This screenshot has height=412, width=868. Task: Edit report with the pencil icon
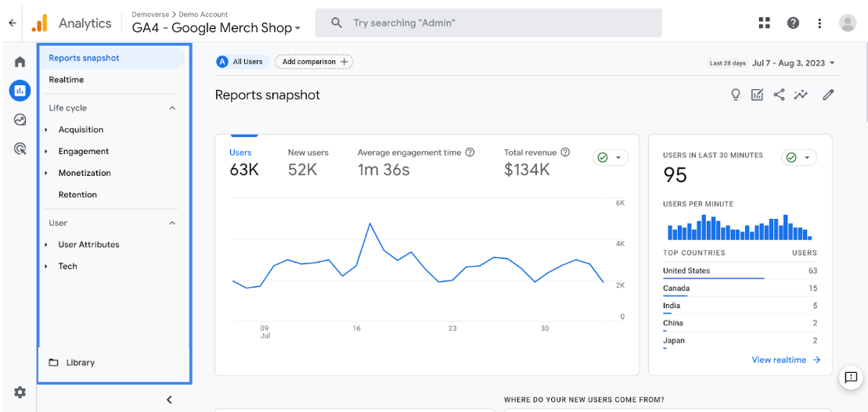(828, 95)
